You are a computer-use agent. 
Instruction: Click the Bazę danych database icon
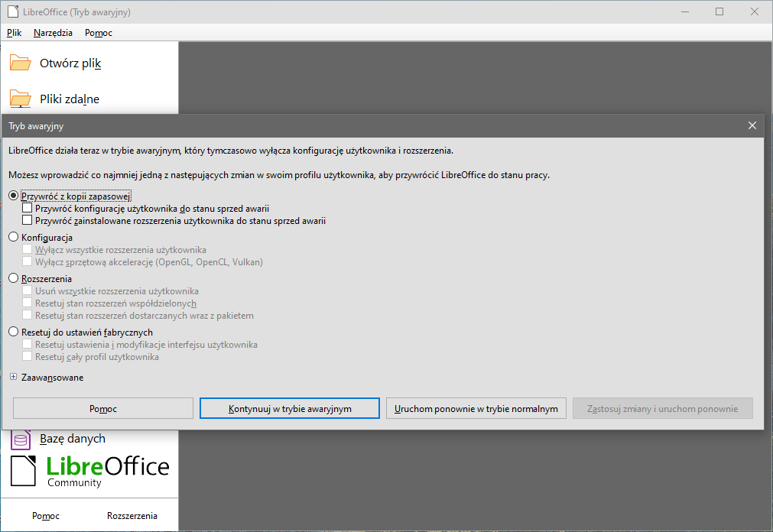point(21,440)
